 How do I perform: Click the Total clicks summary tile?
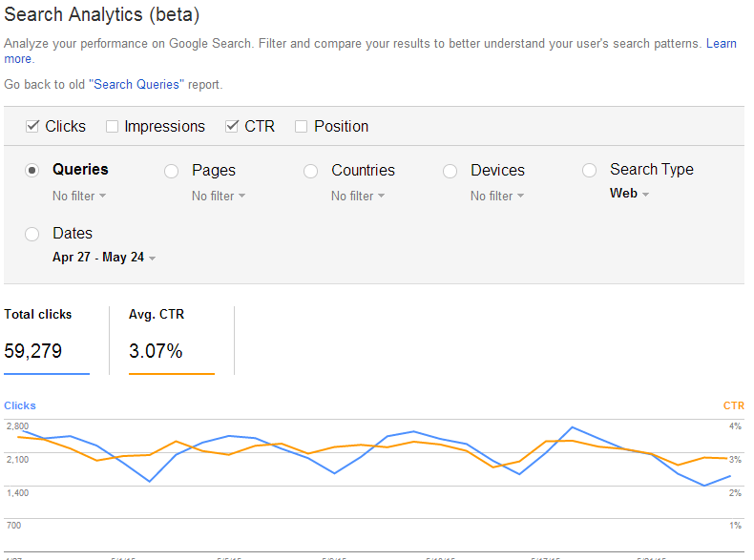[x=47, y=340]
